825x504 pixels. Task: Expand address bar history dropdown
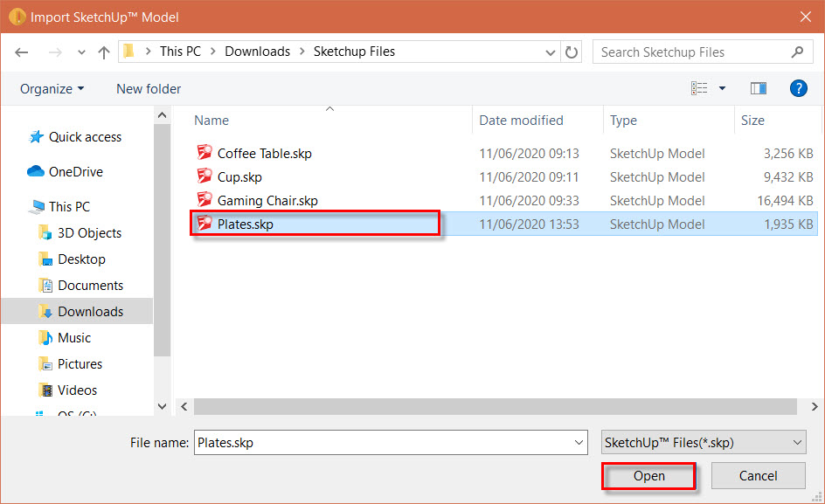coord(551,52)
